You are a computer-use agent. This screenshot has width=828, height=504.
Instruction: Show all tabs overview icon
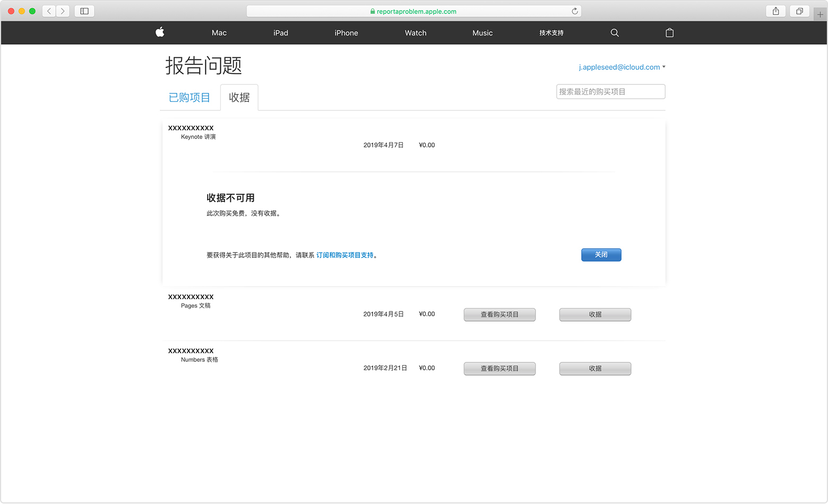tap(799, 11)
